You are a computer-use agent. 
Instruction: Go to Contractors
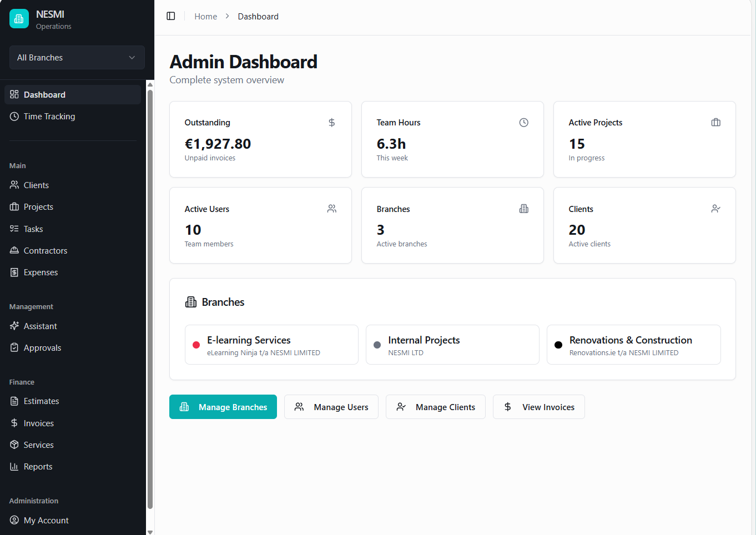point(73,251)
